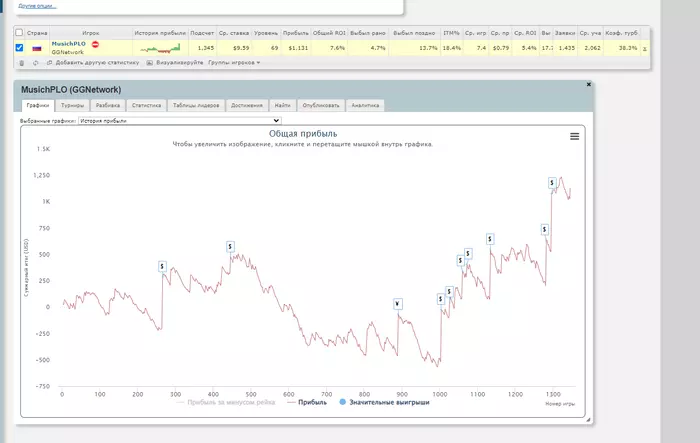
Task: Open the 'История прибыли' graph selector
Action: pos(179,121)
